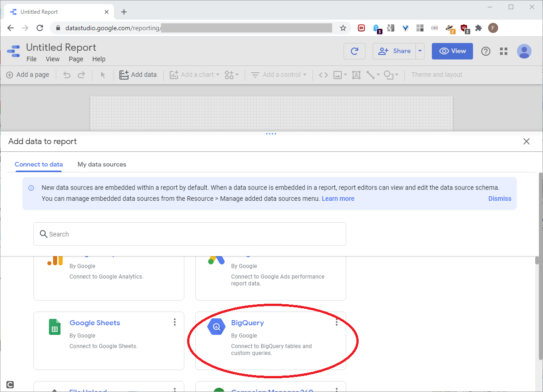Switch to My data sources tab
This screenshot has width=543, height=392.
102,165
